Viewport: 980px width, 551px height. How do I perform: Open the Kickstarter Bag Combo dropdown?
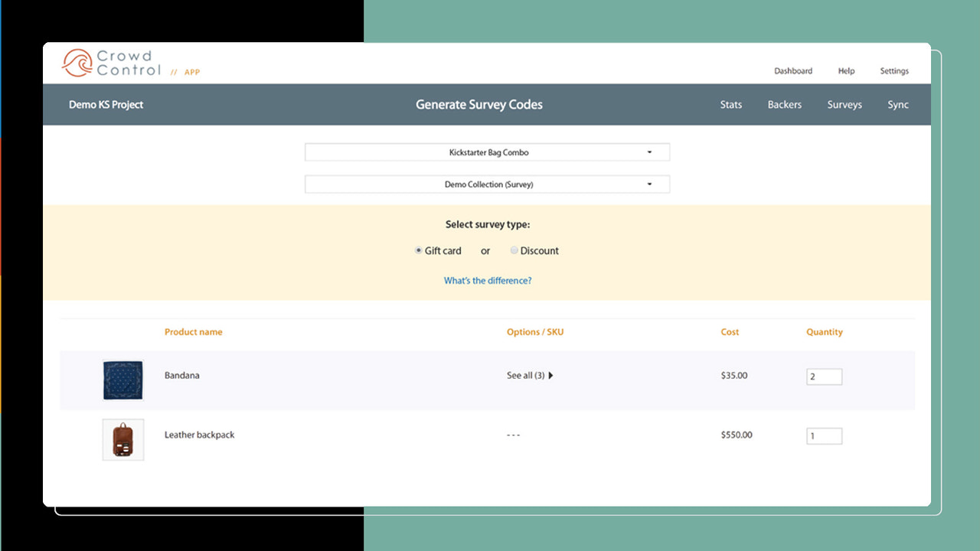[x=487, y=152]
